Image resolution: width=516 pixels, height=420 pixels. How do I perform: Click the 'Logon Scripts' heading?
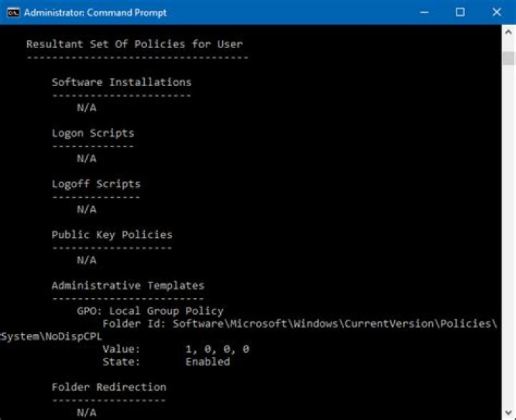click(92, 133)
